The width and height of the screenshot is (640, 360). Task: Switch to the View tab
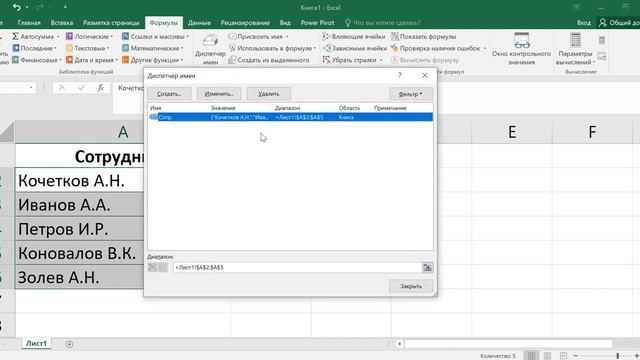click(285, 23)
